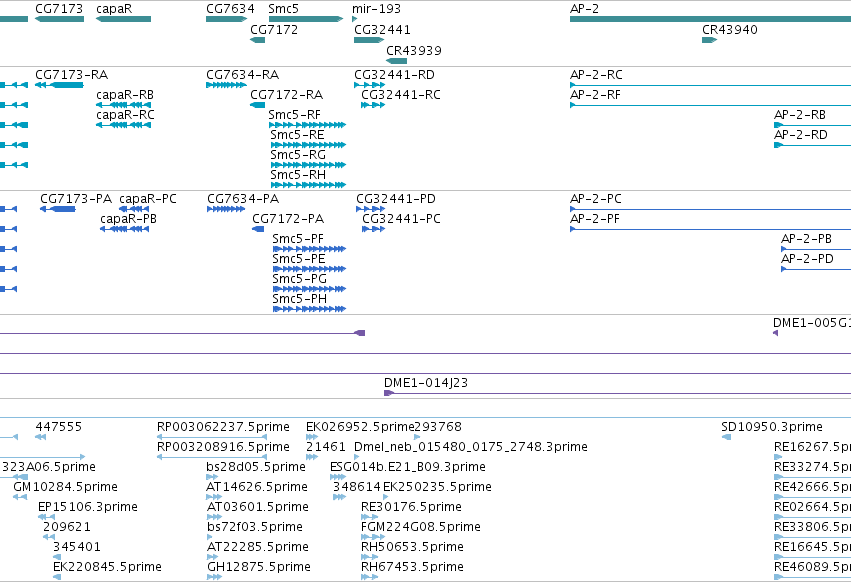Screen dimensions: 851x582
Task: Select EST RP003208916.5prime
Action: pyautogui.click(x=212, y=457)
